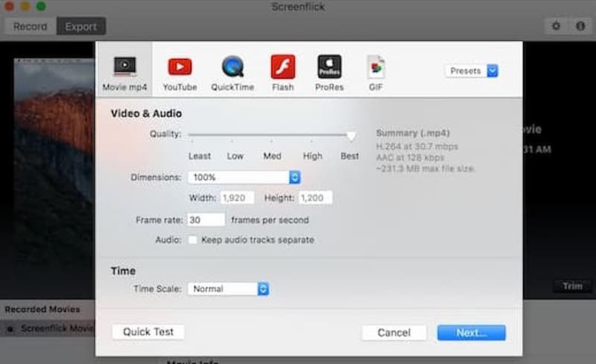The width and height of the screenshot is (596, 364).
Task: Switch to the Export tab
Action: [80, 27]
